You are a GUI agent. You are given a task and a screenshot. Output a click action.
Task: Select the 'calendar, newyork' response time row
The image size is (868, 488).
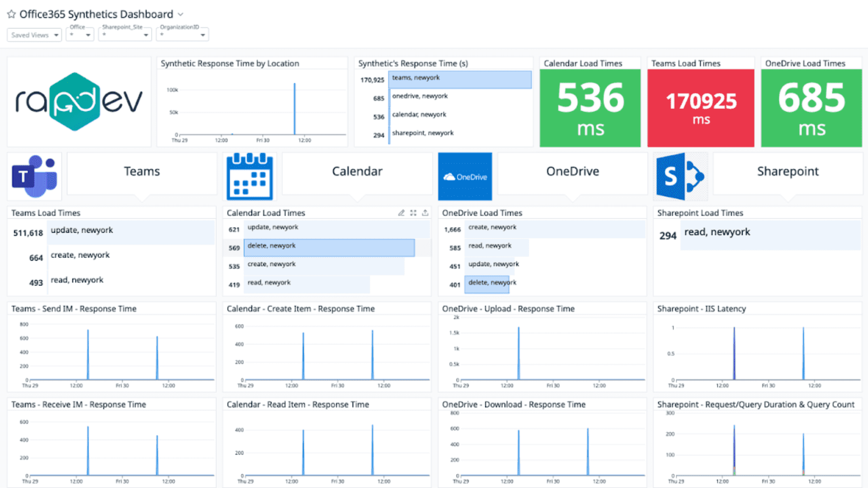[x=445, y=117]
